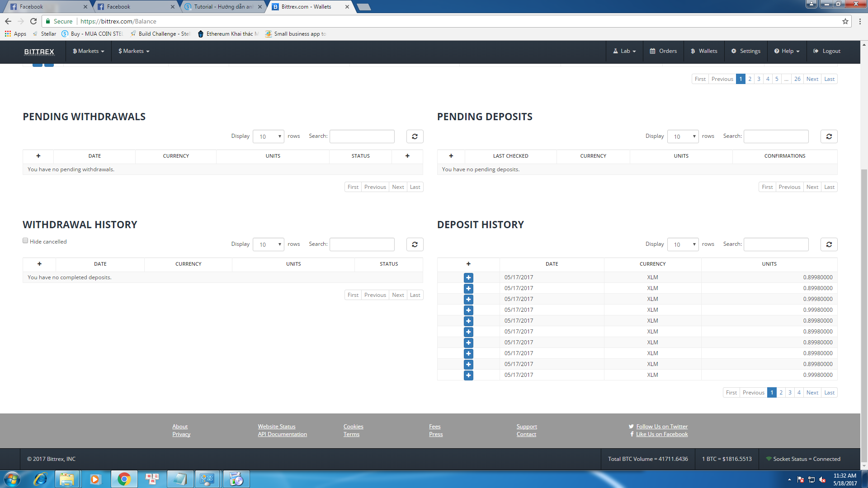Click the Deposit History search field
The height and width of the screenshot is (488, 868).
click(x=776, y=244)
